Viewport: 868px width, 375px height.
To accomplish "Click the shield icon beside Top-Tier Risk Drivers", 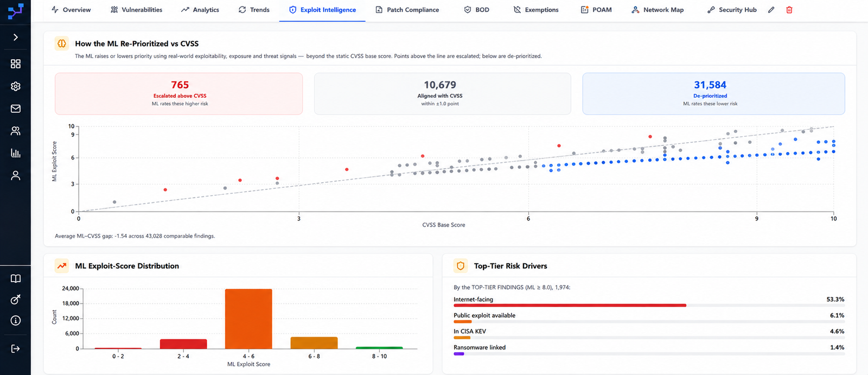I will 461,266.
